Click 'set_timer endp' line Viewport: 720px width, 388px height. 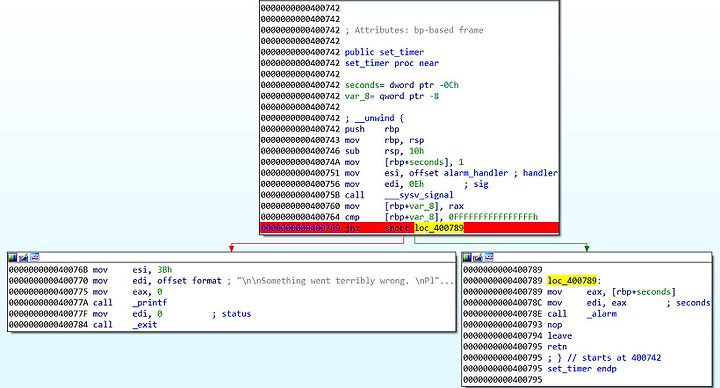[x=582, y=369]
